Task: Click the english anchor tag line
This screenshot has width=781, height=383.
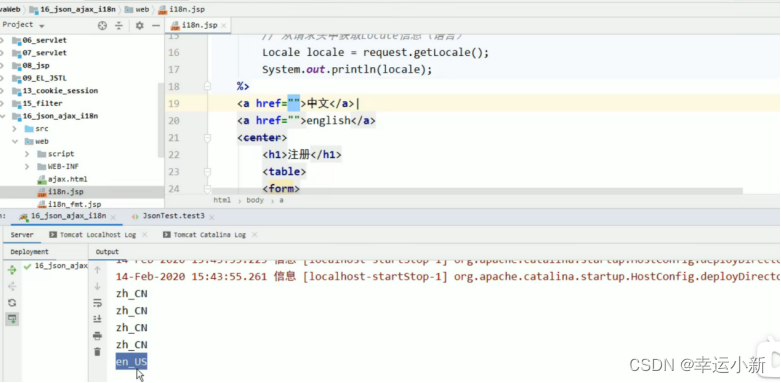Action: [x=306, y=121]
